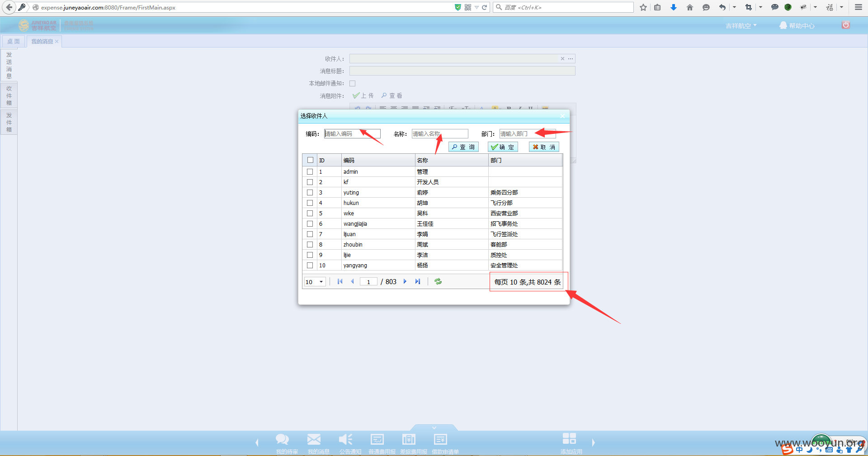Viewport: 868px width, 456px height.
Task: Open the browser hamburger menu
Action: (859, 7)
